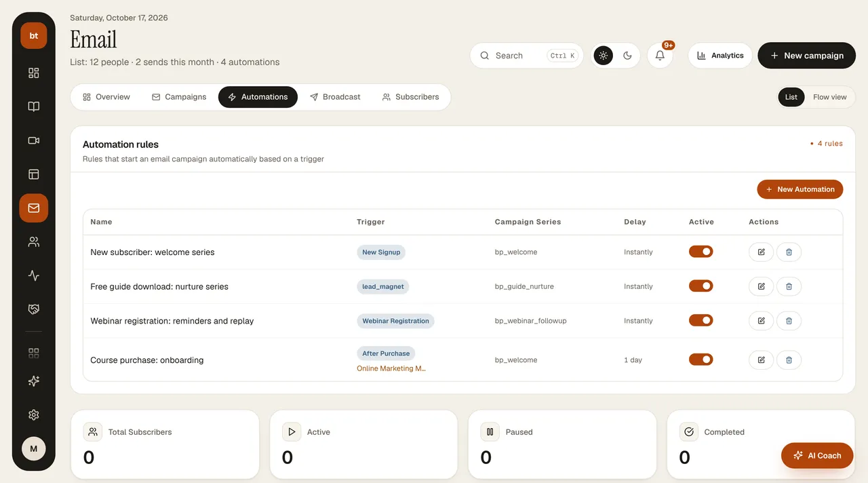Edit the Free guide download rule
The width and height of the screenshot is (868, 483).
click(x=762, y=286)
